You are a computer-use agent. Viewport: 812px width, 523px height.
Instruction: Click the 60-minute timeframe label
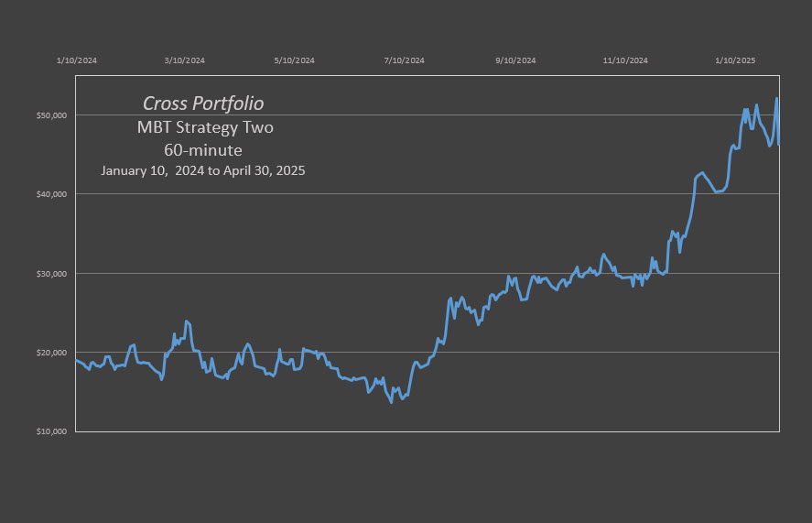pos(203,150)
